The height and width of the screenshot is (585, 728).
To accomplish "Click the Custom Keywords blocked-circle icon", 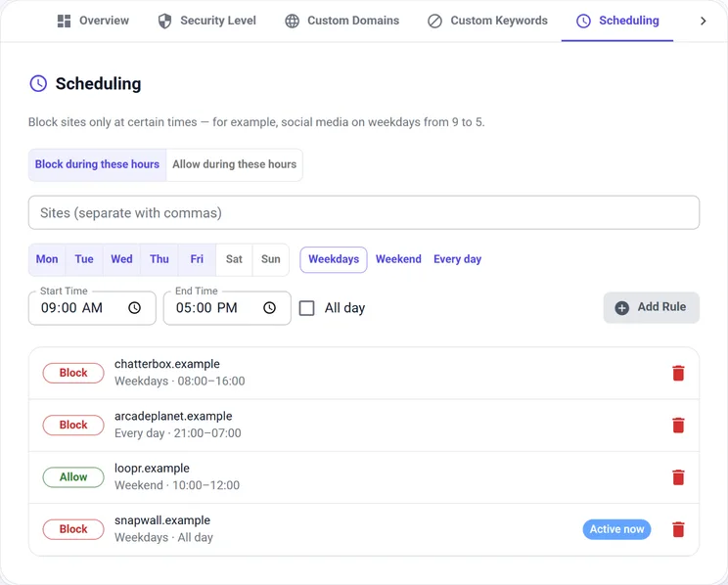I will [x=435, y=21].
